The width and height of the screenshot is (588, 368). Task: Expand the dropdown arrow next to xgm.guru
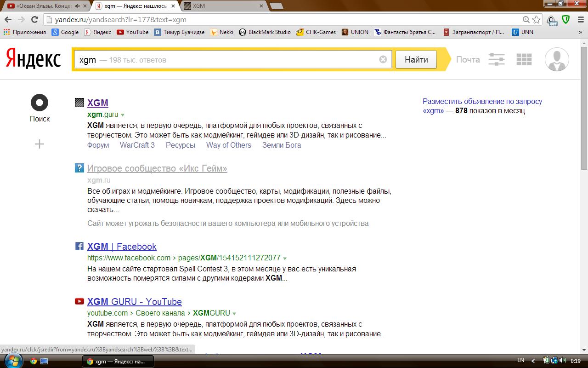[123, 115]
